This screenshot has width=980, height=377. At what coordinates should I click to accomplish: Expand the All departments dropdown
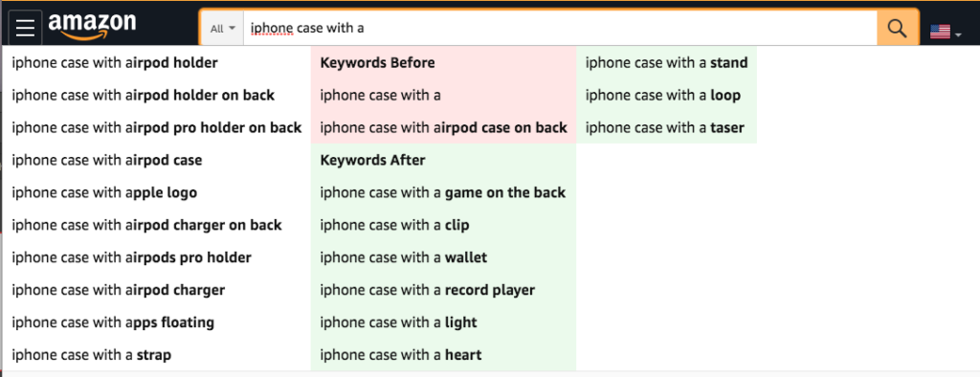coord(222,29)
